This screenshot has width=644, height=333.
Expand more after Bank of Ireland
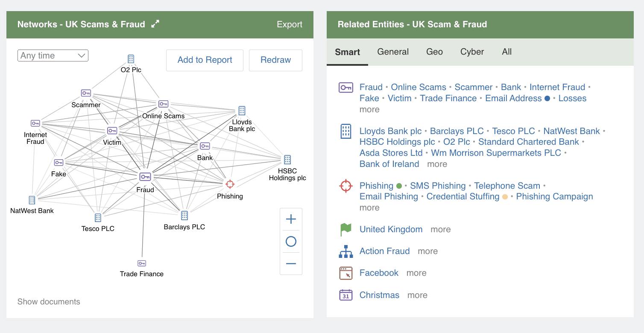click(437, 164)
